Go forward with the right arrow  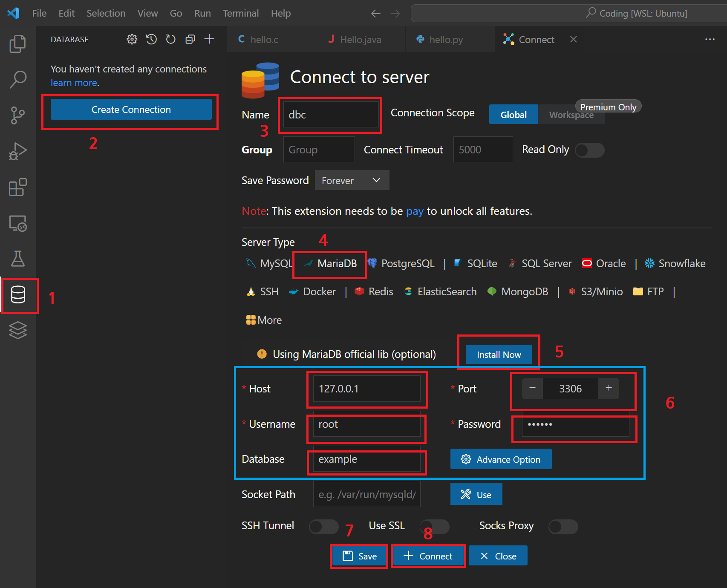(x=395, y=14)
